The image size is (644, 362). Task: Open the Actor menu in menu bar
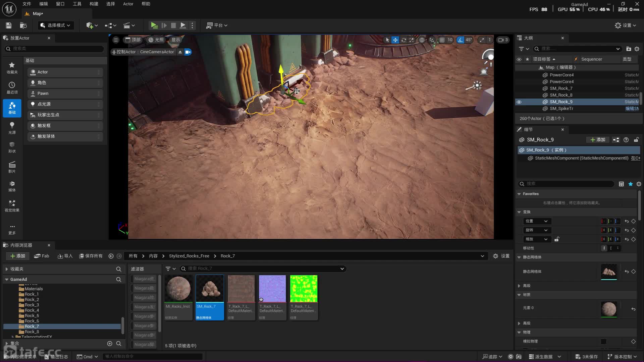click(128, 4)
